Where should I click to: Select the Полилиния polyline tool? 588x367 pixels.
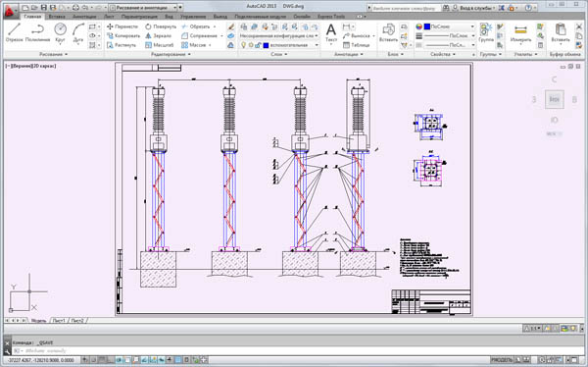coord(38,32)
